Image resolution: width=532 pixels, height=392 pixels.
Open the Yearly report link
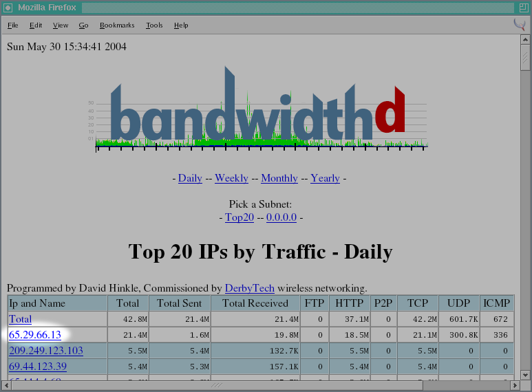(x=325, y=178)
